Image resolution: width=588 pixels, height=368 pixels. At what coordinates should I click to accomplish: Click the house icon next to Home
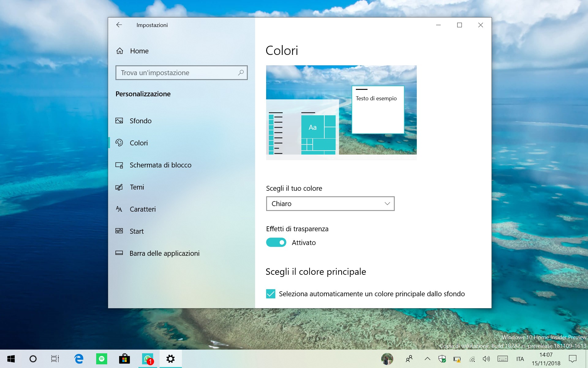[120, 51]
